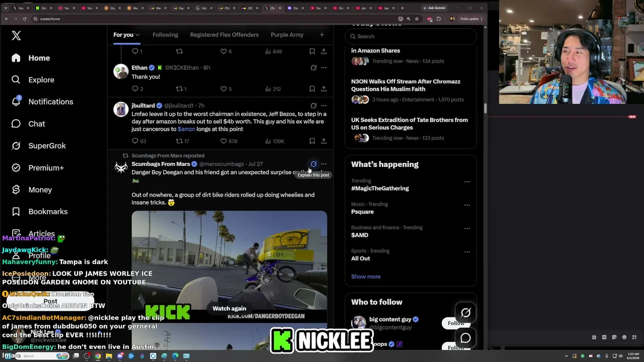The width and height of the screenshot is (644, 362).
Task: Open the floating Grok button
Action: 465,313
